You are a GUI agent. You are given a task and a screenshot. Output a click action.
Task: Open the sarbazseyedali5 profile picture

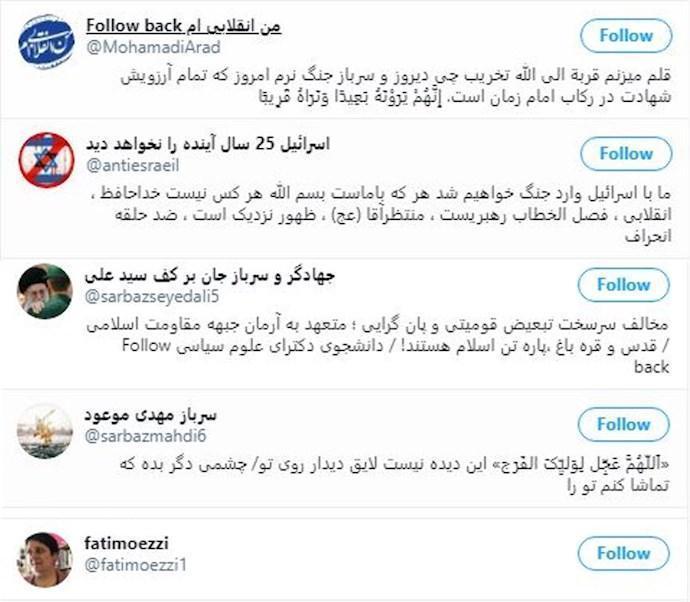[x=44, y=291]
